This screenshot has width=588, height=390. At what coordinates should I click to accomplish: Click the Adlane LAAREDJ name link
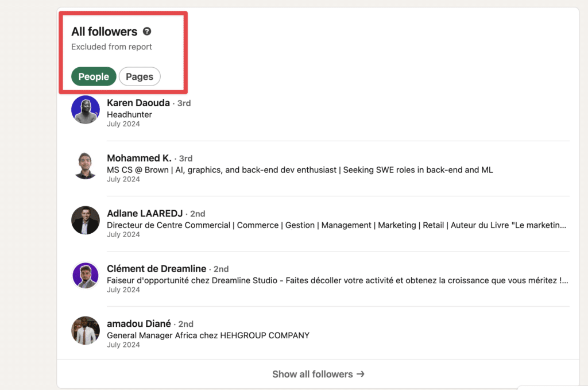click(x=145, y=213)
